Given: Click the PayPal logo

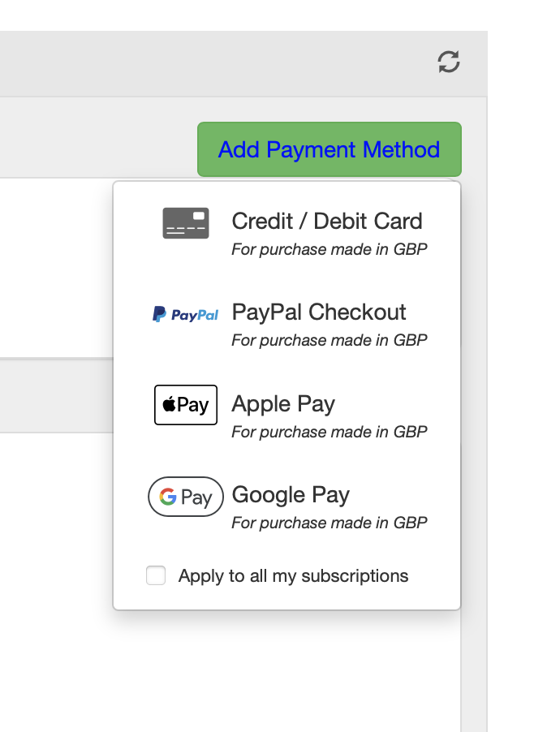Looking at the screenshot, I should click(186, 314).
